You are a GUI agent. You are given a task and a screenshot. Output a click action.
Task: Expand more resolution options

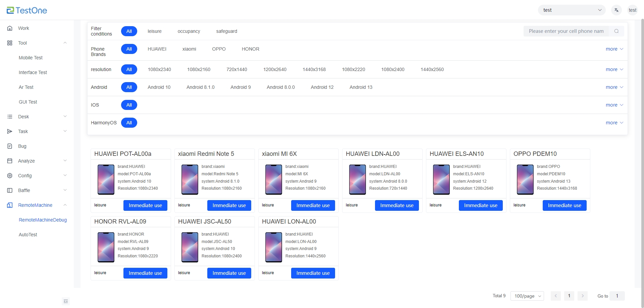(x=614, y=69)
